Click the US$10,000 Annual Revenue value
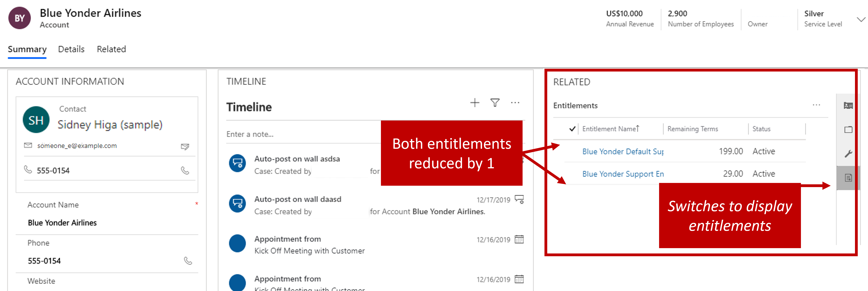 coord(624,13)
